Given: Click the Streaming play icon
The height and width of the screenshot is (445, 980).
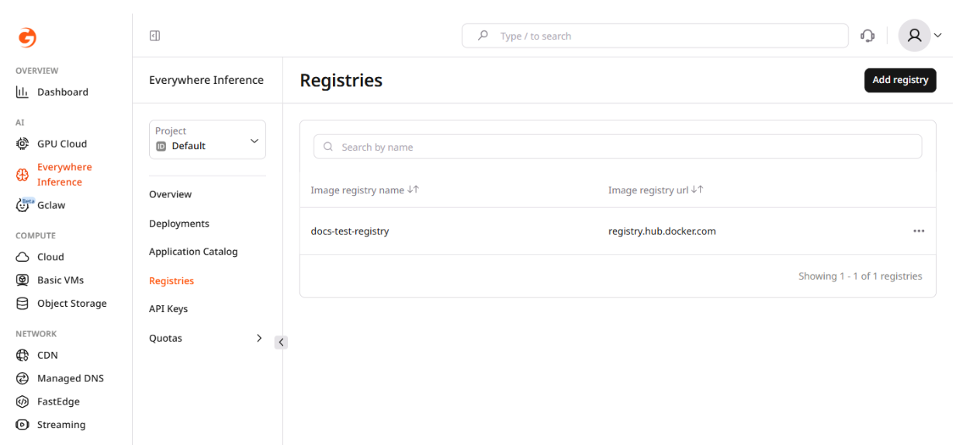Looking at the screenshot, I should pos(23,425).
